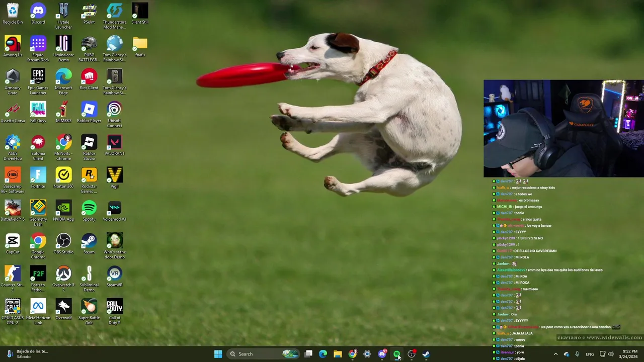Click chat message 'juega el amoungs'
Screen dimensions: 644x362
pos(528,207)
